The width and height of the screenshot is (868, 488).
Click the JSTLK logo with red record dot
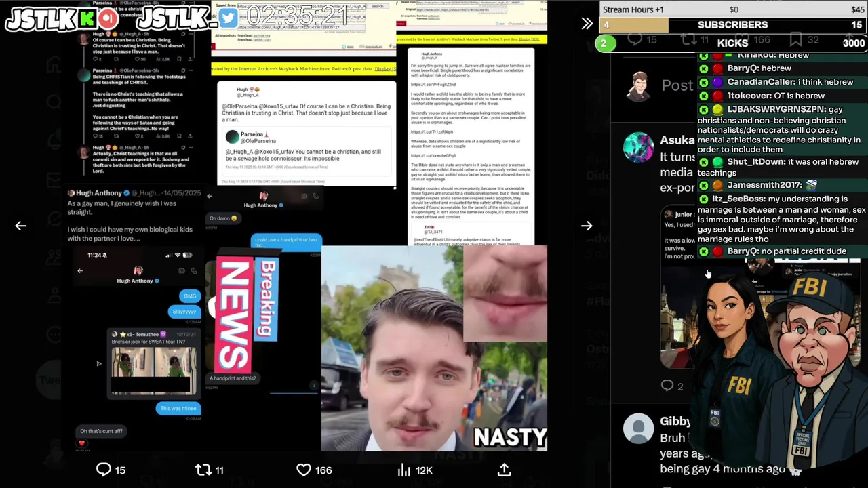tap(62, 19)
